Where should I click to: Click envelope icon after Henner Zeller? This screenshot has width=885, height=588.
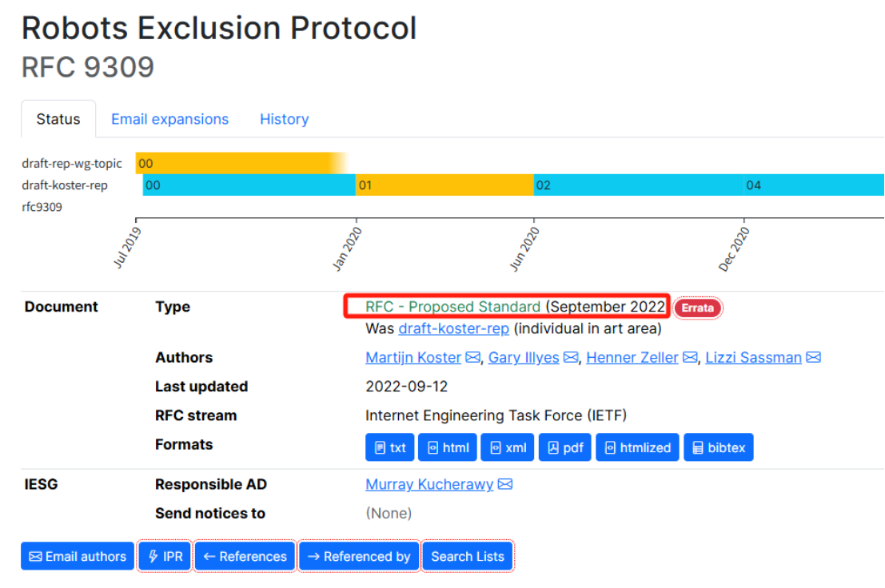[690, 358]
